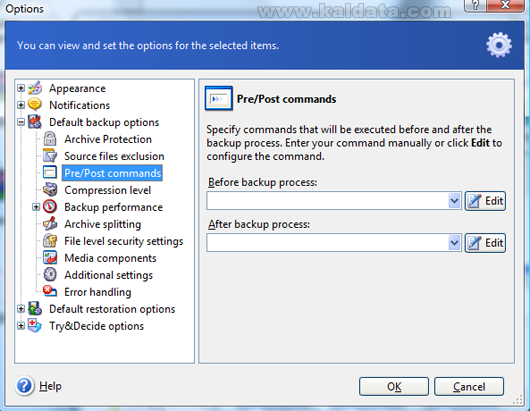Click inside the After backup process field
Viewport: 530px width, 411px height.
click(328, 243)
